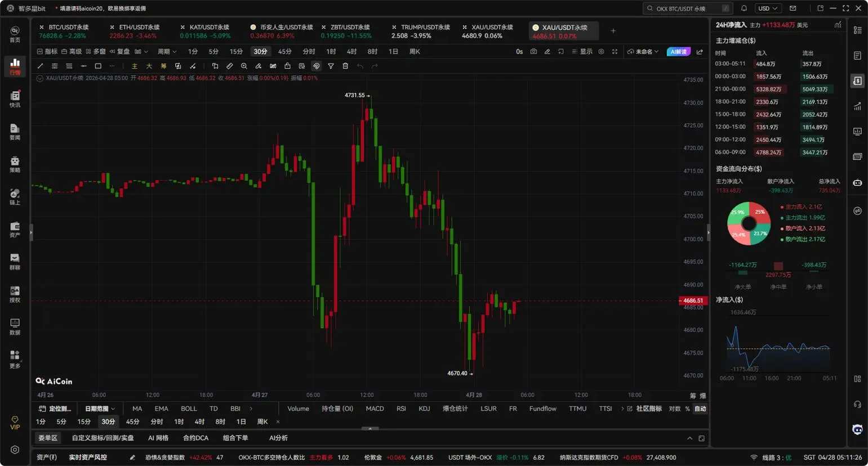Toggle the 大 large-order indicator button
Screen dimensions: 868x466
(x=149, y=66)
